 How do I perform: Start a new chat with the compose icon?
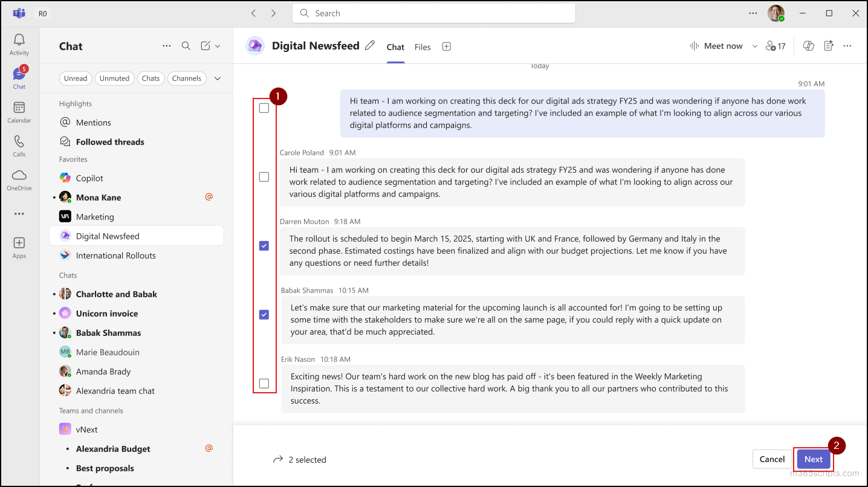click(x=206, y=46)
